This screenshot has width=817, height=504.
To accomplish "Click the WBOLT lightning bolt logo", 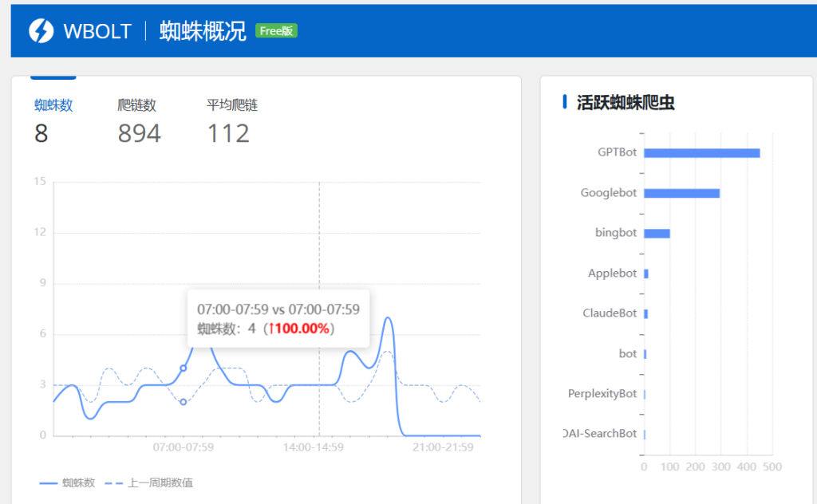I will click(x=41, y=30).
